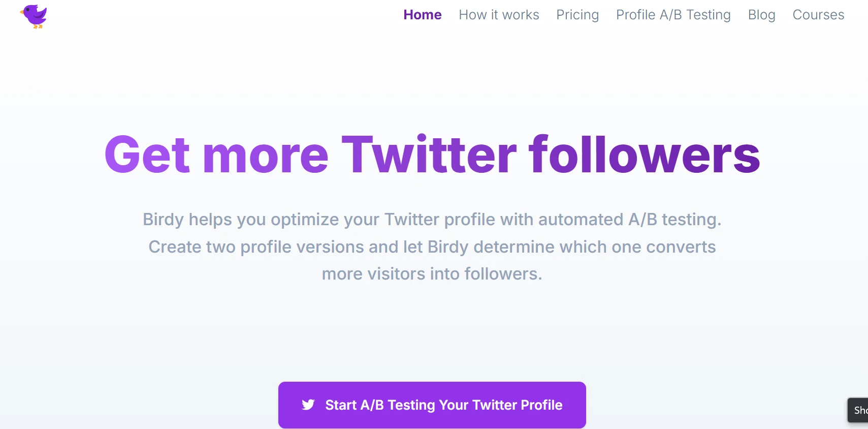This screenshot has width=868, height=429.
Task: Navigate to the Courses page
Action: point(818,15)
